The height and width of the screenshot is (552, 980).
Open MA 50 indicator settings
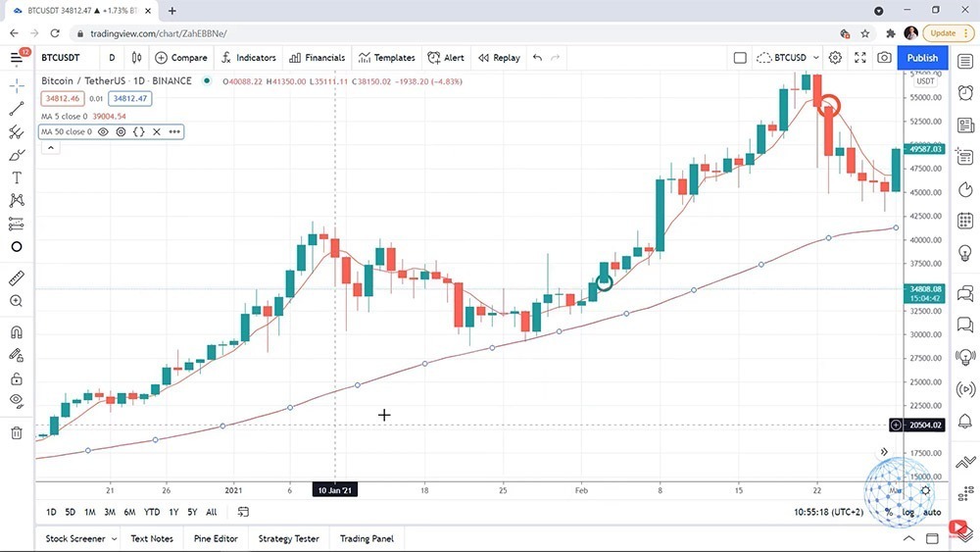tap(121, 132)
